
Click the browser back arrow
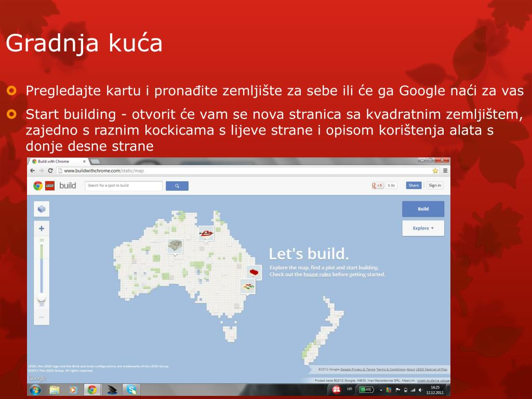point(33,170)
